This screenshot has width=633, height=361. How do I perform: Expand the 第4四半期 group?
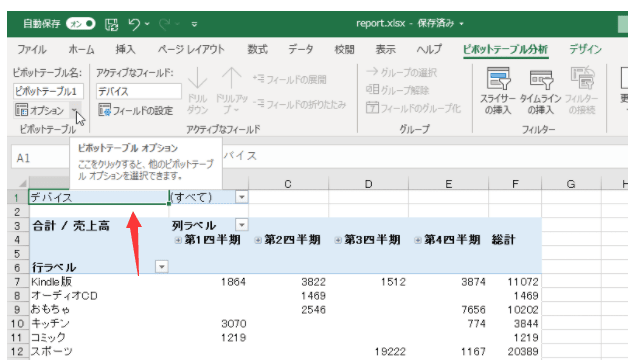click(x=418, y=240)
